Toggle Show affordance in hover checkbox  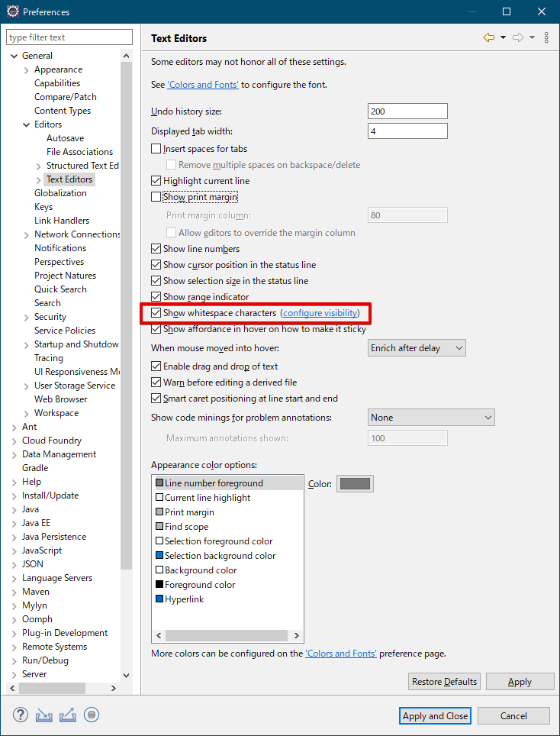[156, 329]
